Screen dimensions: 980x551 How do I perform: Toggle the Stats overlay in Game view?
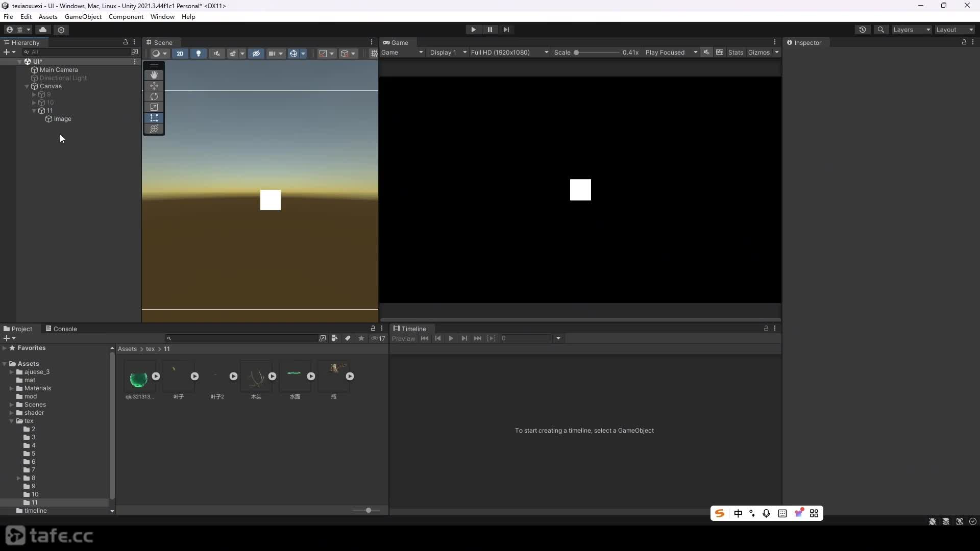[736, 52]
